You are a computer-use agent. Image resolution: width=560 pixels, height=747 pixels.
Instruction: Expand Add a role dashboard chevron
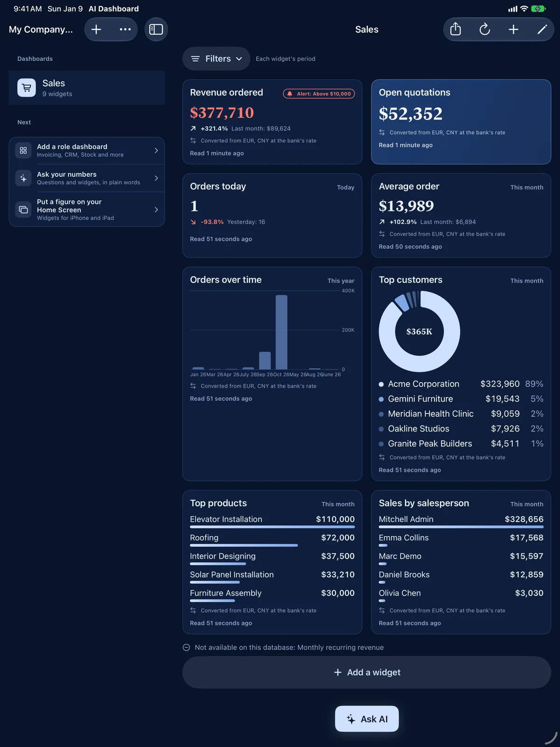(156, 150)
